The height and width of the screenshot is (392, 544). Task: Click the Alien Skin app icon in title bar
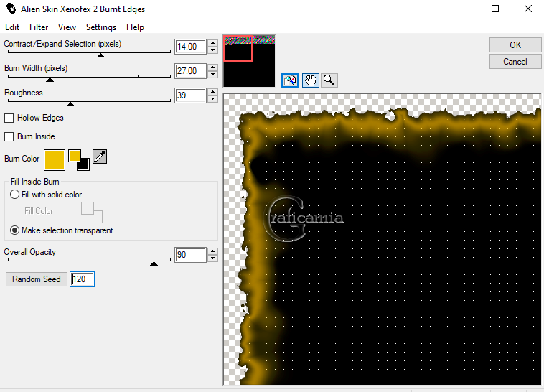11,9
